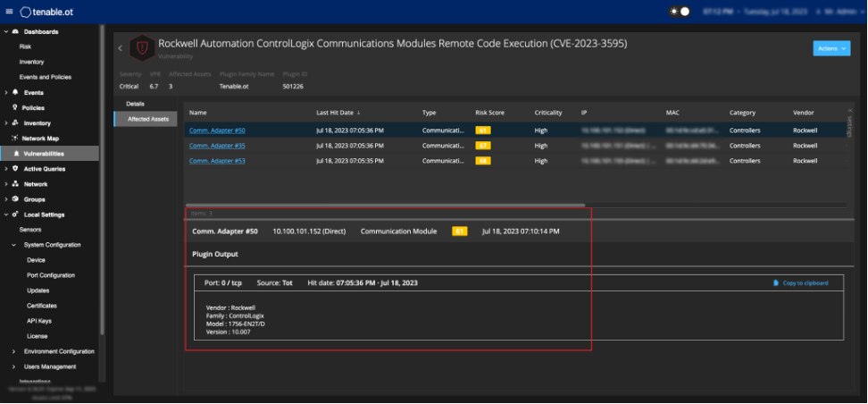
Task: Click the vulnerability shield hexagon icon
Action: tap(142, 48)
